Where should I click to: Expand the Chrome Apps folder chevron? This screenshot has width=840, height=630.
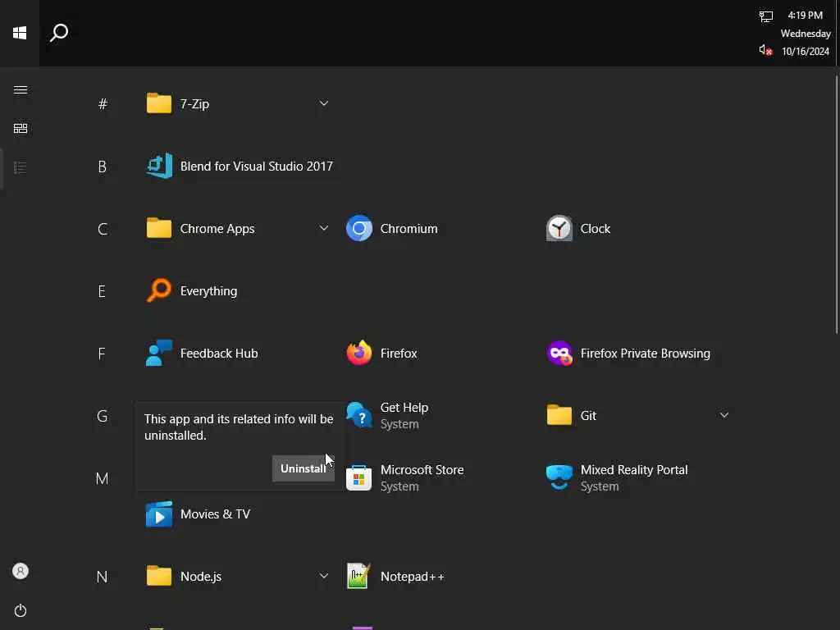point(323,228)
